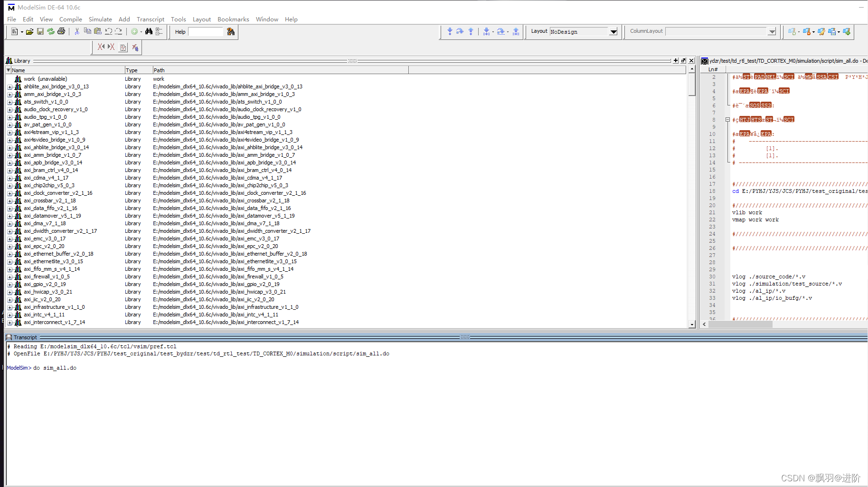The height and width of the screenshot is (487, 868).
Task: Click the sim_all.do editor title bar
Action: pyautogui.click(x=784, y=61)
